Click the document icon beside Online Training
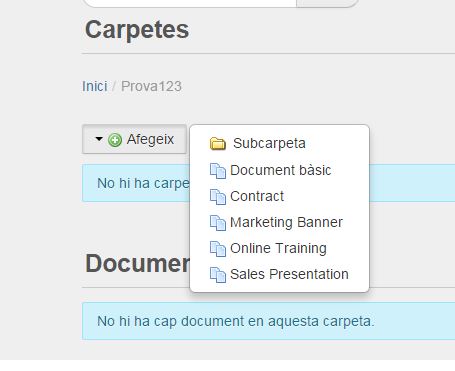The width and height of the screenshot is (455, 371). click(x=218, y=249)
